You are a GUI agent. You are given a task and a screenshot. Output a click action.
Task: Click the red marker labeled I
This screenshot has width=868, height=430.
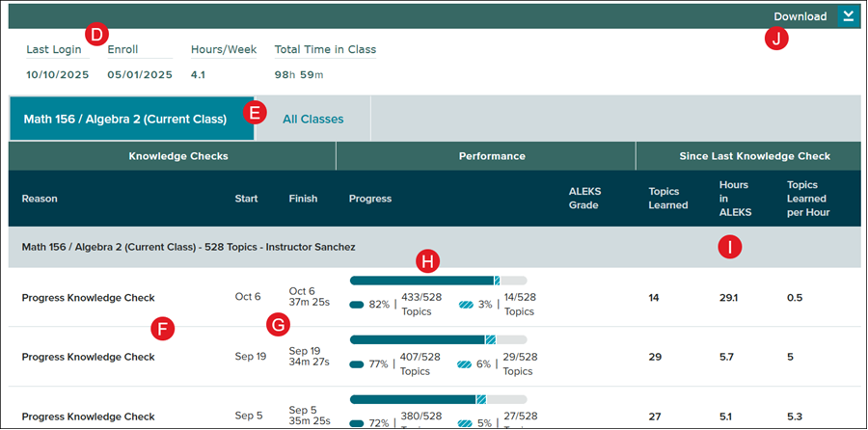[x=730, y=247]
